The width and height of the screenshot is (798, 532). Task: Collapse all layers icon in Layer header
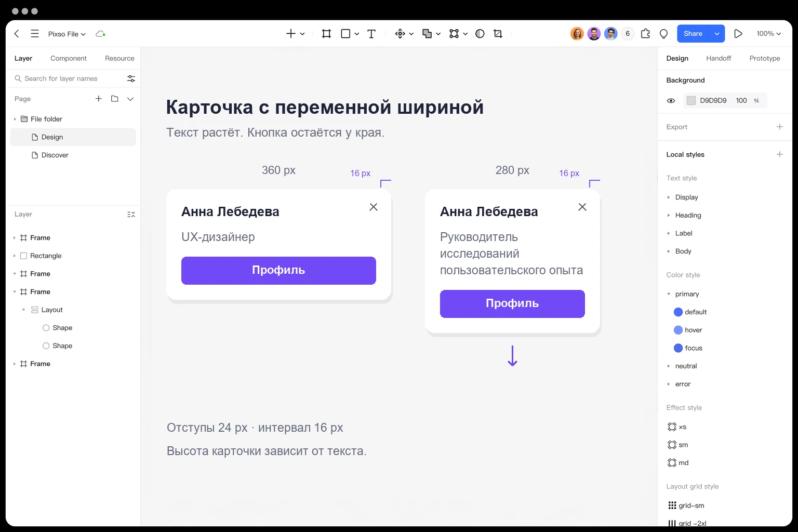click(131, 215)
